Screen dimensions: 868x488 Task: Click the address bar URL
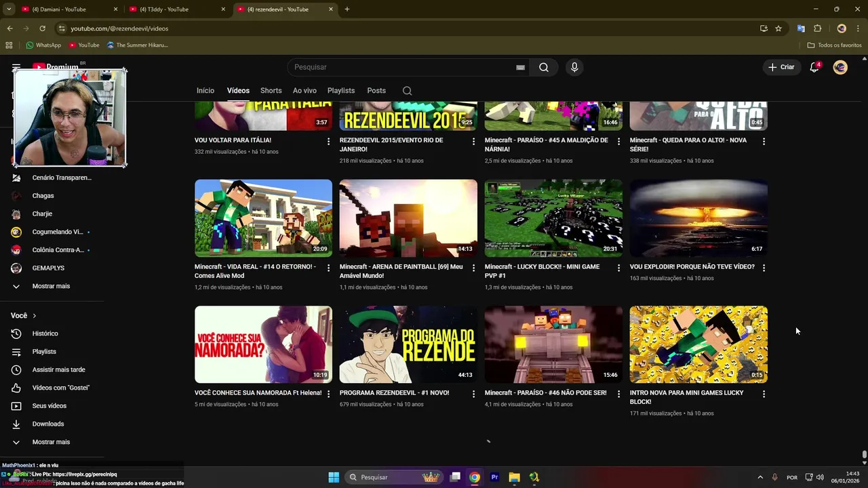119,28
